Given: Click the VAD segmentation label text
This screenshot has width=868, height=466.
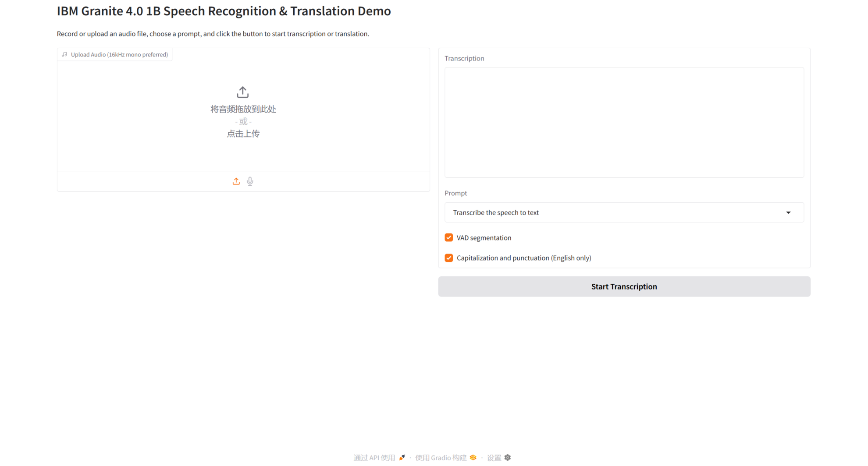Looking at the screenshot, I should (484, 238).
